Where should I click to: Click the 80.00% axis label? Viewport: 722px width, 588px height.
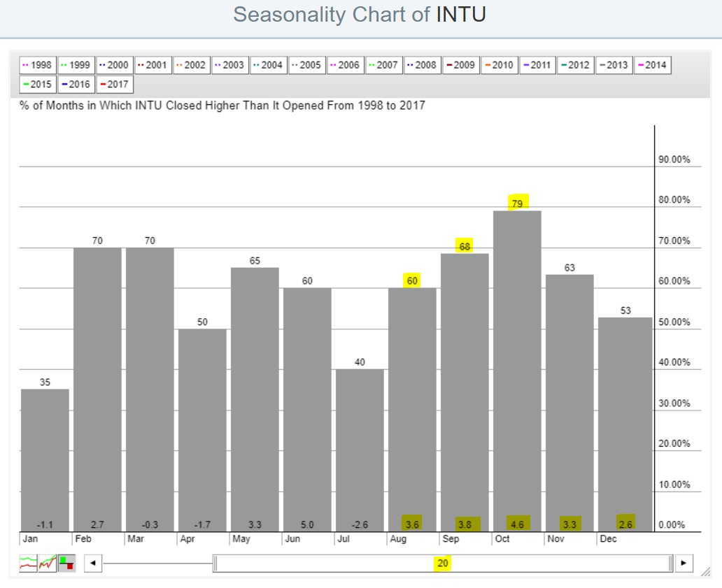(674, 200)
